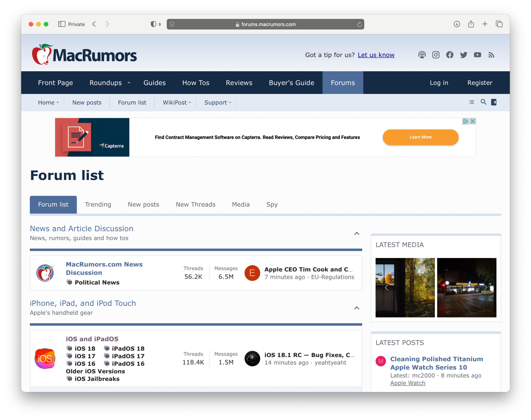Open the MacRumors.com News forum icon

[45, 273]
